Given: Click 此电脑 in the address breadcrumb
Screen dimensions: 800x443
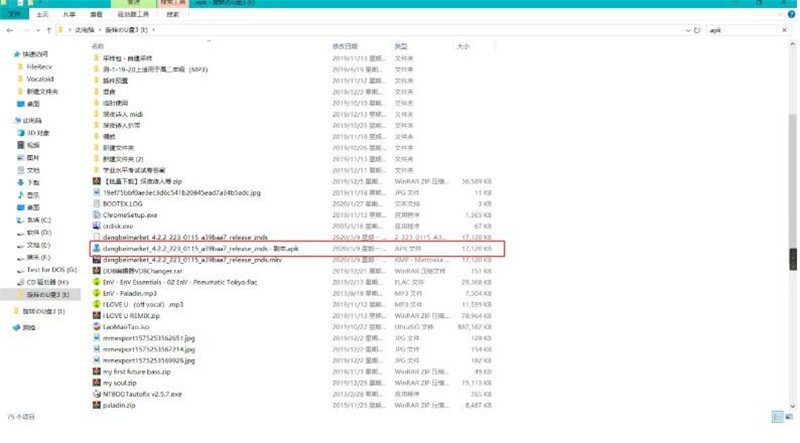Looking at the screenshot, I should (x=85, y=30).
